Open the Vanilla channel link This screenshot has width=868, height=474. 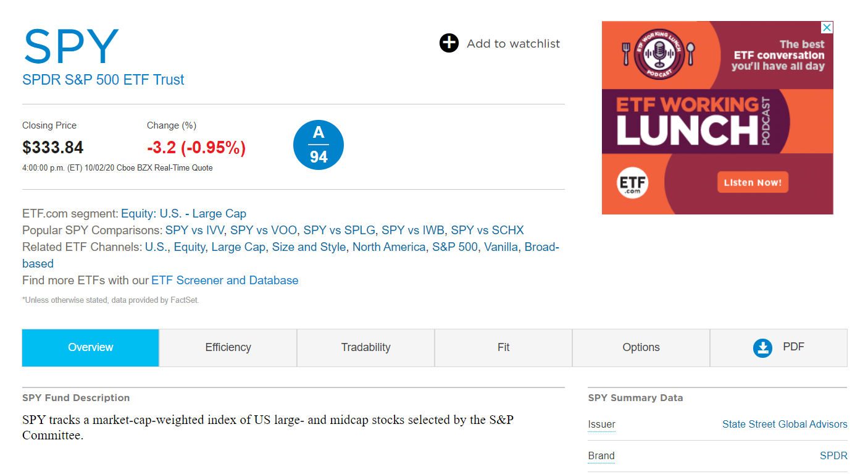coord(501,247)
